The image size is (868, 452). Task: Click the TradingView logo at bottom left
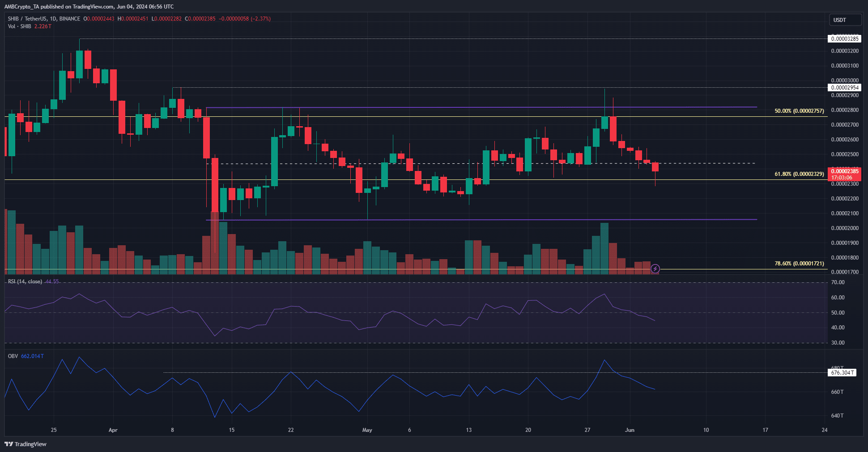point(26,444)
